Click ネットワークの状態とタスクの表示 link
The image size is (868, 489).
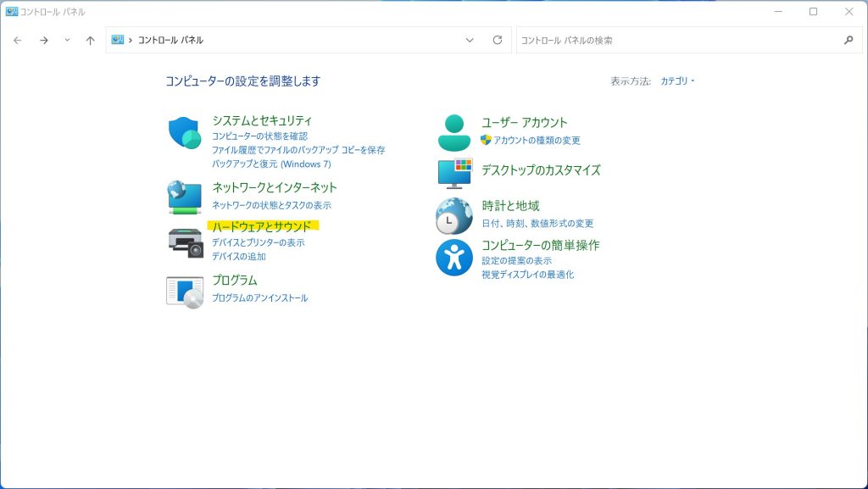tap(271, 205)
